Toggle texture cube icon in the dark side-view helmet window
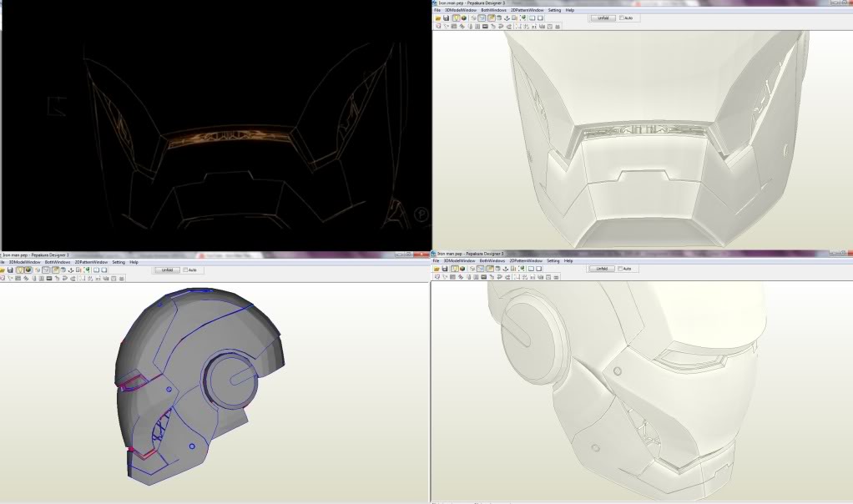The height and width of the screenshot is (504, 853). click(x=28, y=270)
